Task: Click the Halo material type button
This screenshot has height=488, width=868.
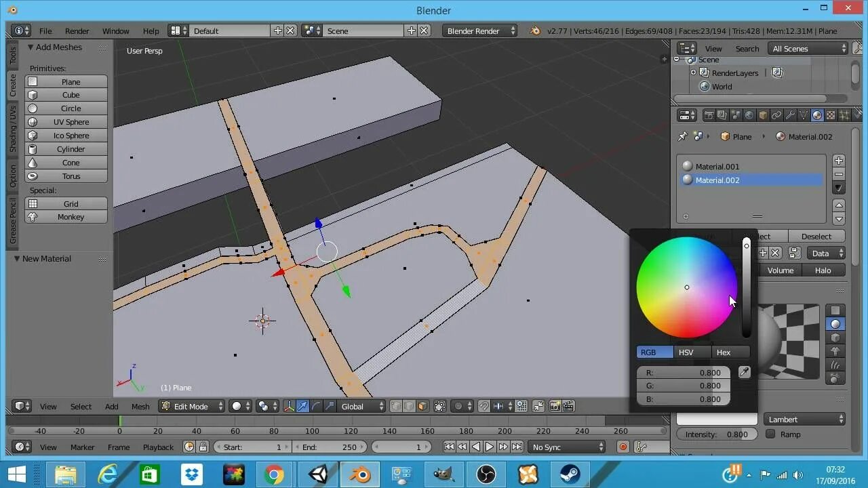Action: point(823,270)
